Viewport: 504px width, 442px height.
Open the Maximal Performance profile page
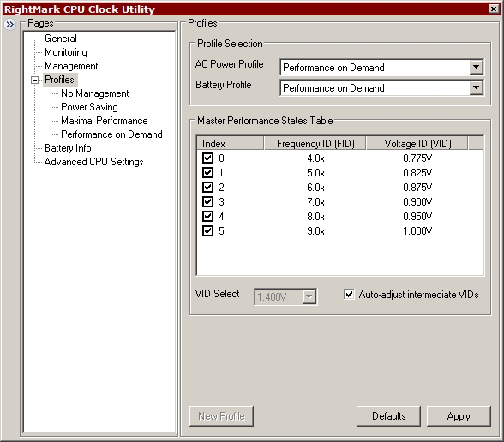105,121
